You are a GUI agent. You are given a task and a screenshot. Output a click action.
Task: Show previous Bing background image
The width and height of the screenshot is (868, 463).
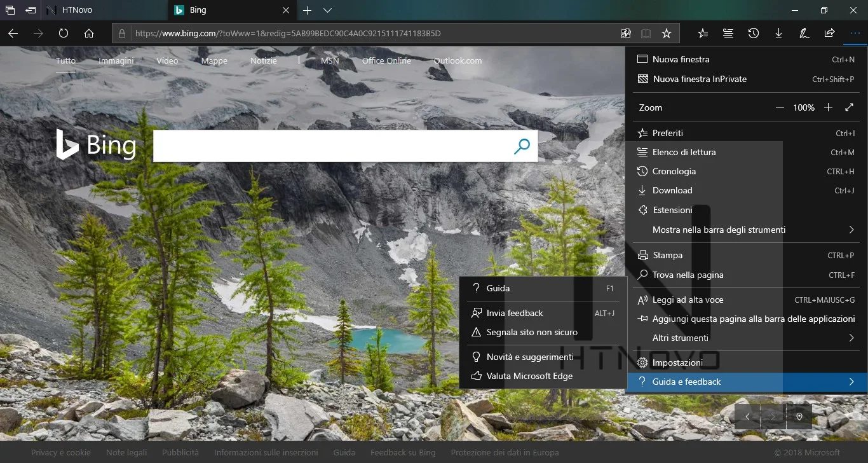(x=747, y=417)
